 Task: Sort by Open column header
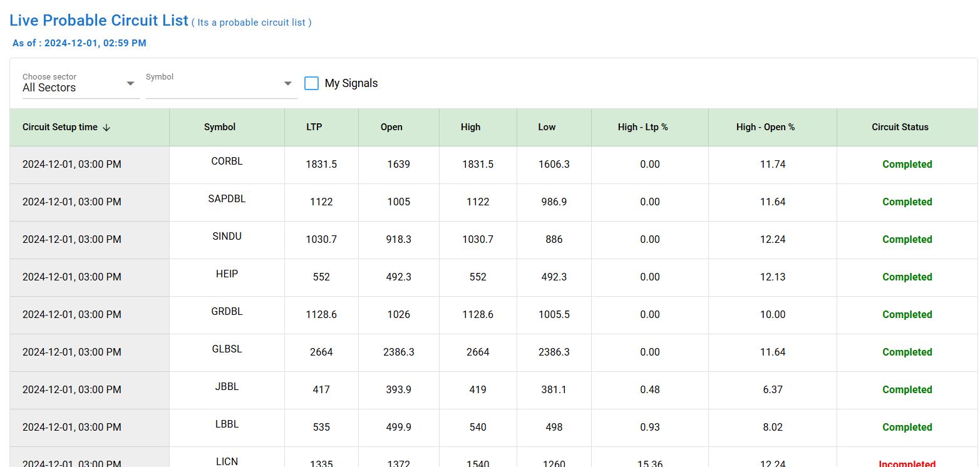(391, 127)
